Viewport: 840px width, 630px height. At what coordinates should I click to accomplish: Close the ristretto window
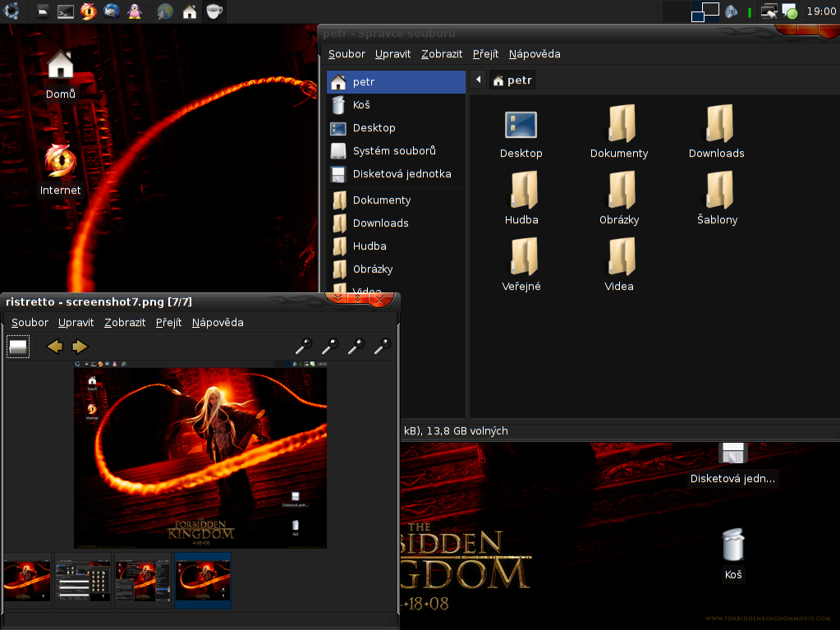380,300
